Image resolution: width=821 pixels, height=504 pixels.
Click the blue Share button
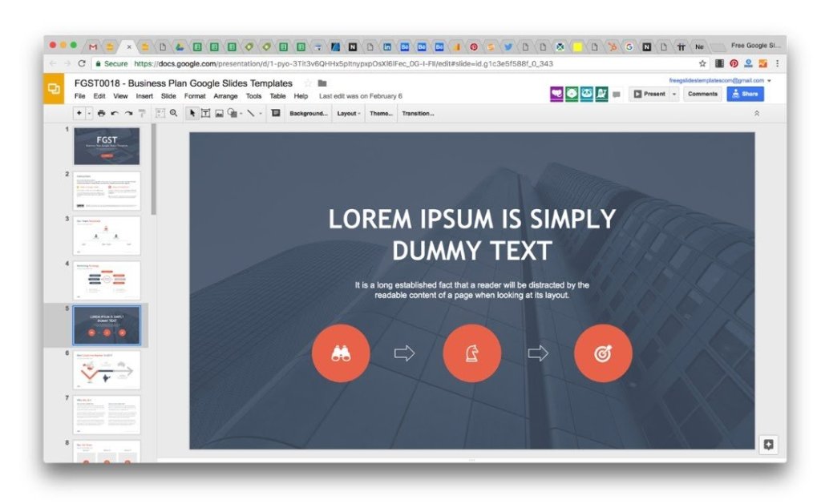745,94
